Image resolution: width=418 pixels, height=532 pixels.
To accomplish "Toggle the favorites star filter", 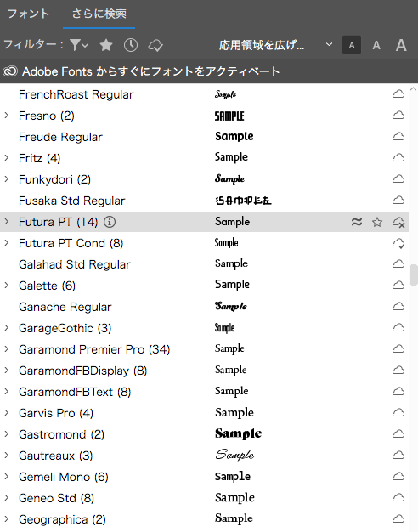I will tap(106, 45).
